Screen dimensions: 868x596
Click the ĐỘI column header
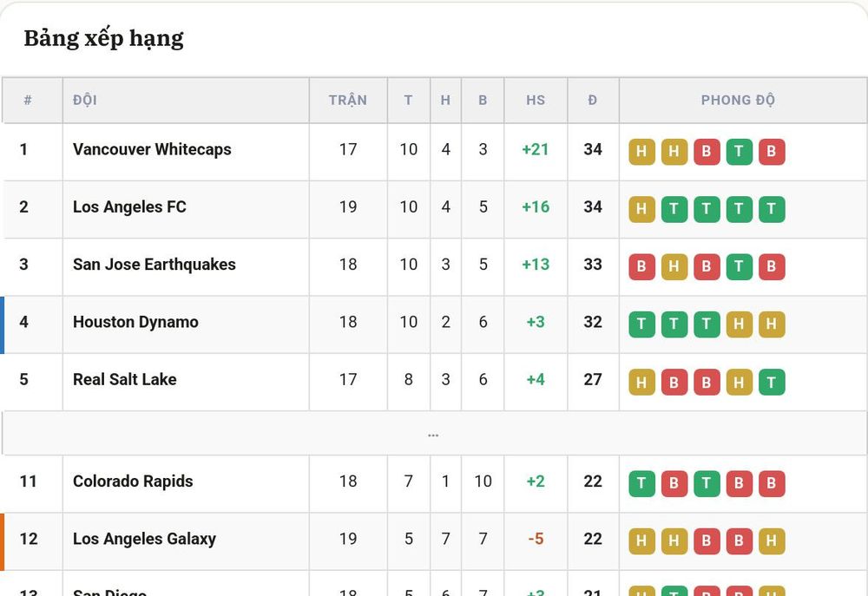pyautogui.click(x=85, y=100)
